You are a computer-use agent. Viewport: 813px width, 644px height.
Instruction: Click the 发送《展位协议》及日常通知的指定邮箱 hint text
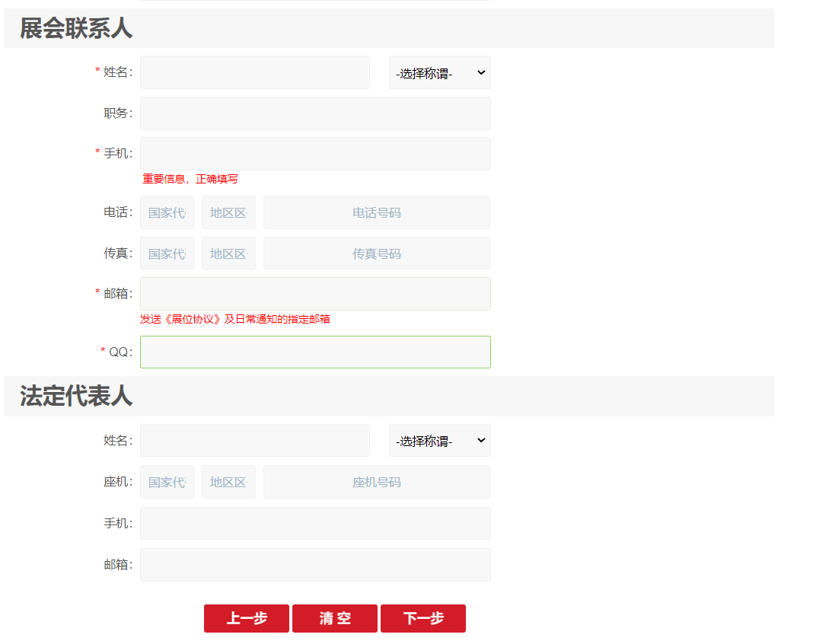[x=235, y=319]
